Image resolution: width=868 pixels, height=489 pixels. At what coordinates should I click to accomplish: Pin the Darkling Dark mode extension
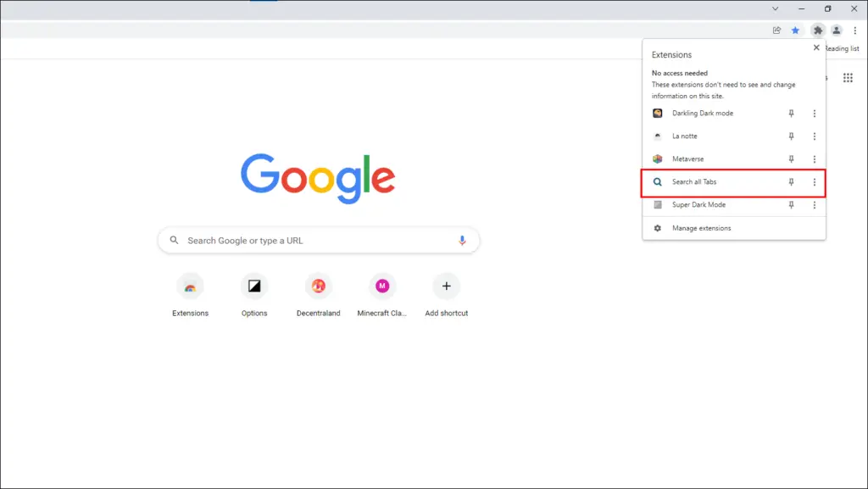791,114
